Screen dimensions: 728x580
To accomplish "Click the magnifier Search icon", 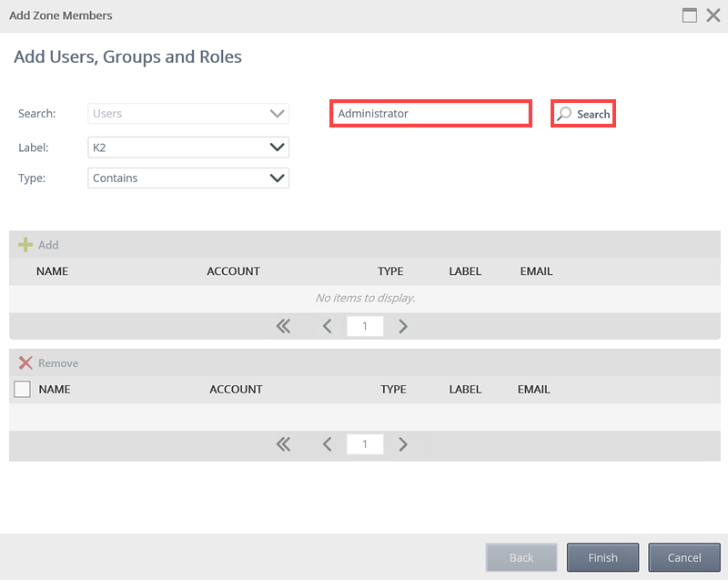I will pyautogui.click(x=565, y=114).
